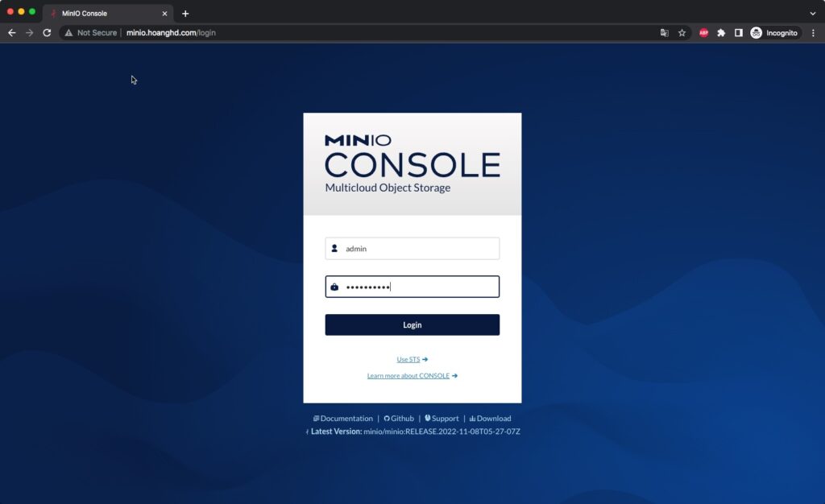Toggle the browser side panel icon
The width and height of the screenshot is (825, 504).
(739, 32)
